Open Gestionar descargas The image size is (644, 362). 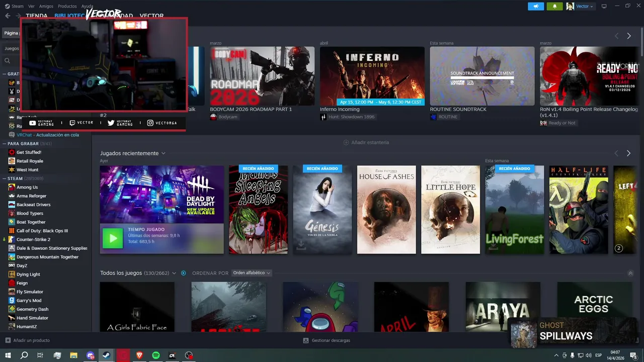pyautogui.click(x=327, y=340)
